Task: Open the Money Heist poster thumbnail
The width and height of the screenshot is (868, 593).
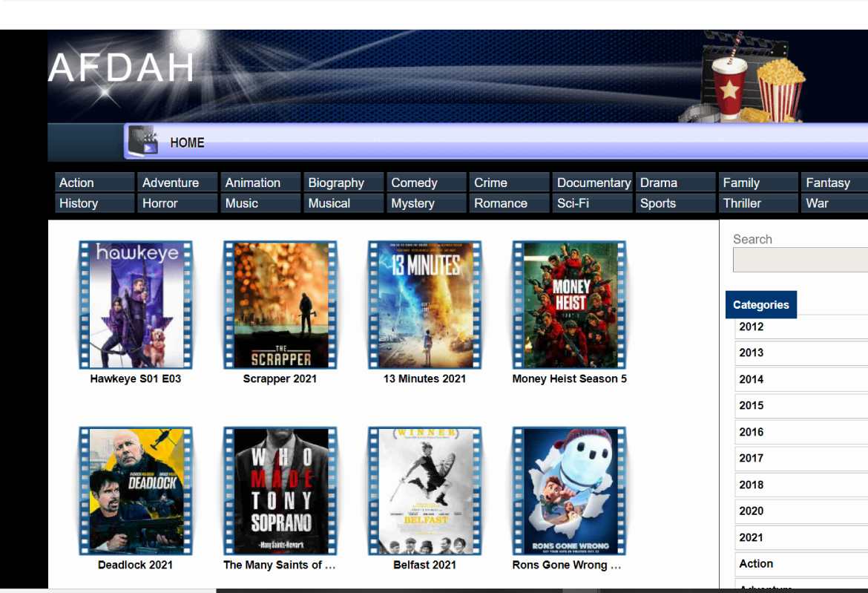Action: [x=569, y=304]
